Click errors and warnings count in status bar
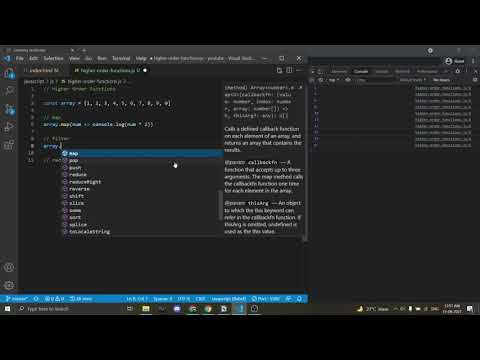The width and height of the screenshot is (480, 360). (54, 299)
